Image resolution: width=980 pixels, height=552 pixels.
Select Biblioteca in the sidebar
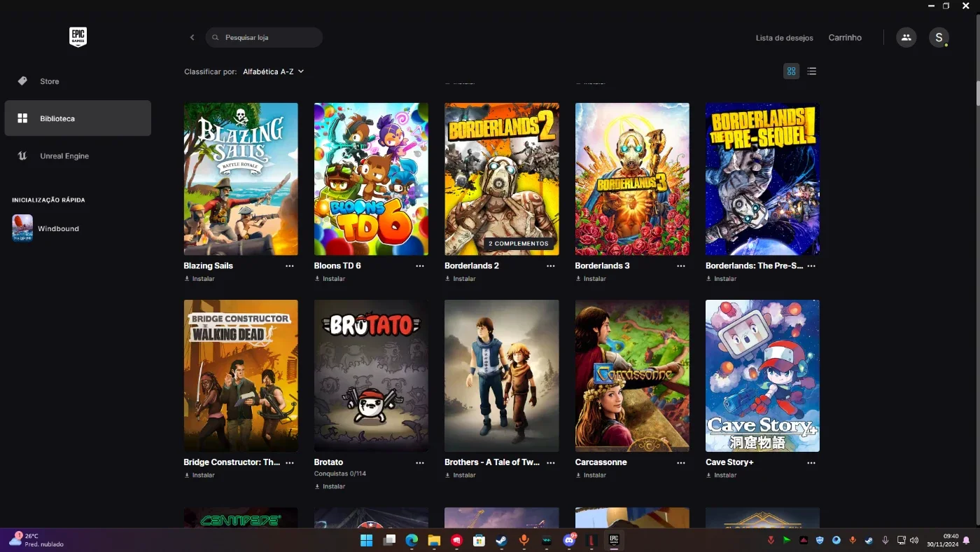(x=78, y=118)
